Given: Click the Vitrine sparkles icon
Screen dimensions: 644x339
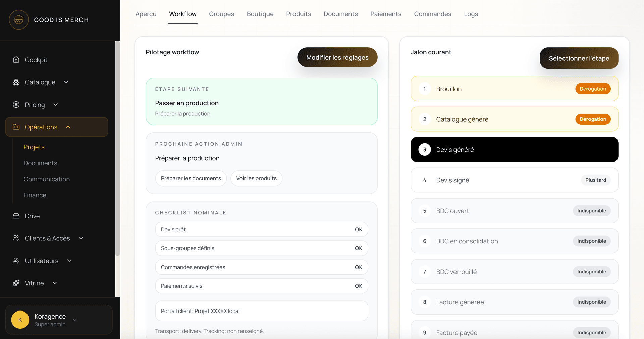Looking at the screenshot, I should (x=16, y=283).
